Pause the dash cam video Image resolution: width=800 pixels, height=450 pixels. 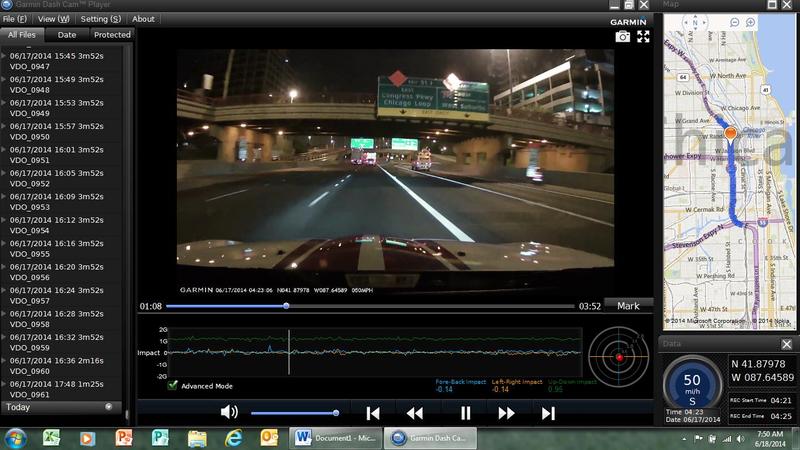pos(465,413)
